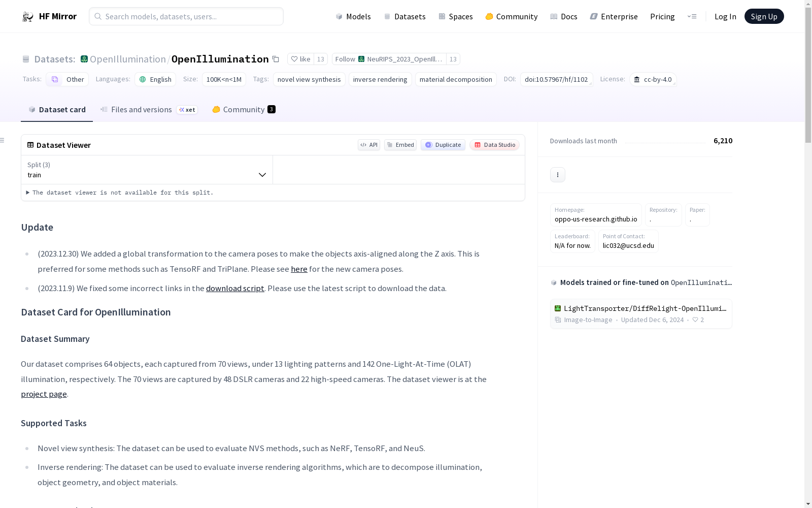Click the Paper link box

(697, 215)
